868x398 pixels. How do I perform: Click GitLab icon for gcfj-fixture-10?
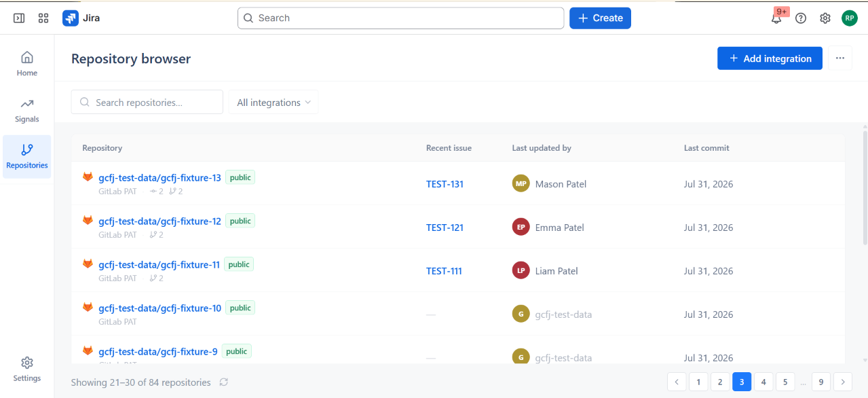pos(88,307)
